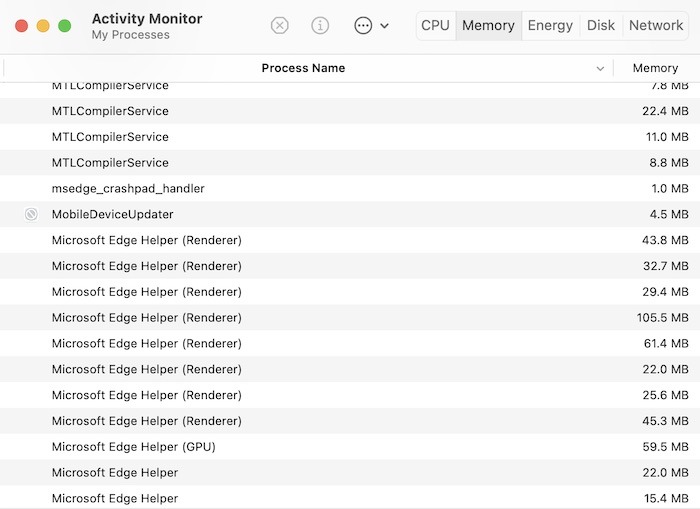Click the Activity Monitor window title
This screenshot has height=509, width=700.
point(147,19)
